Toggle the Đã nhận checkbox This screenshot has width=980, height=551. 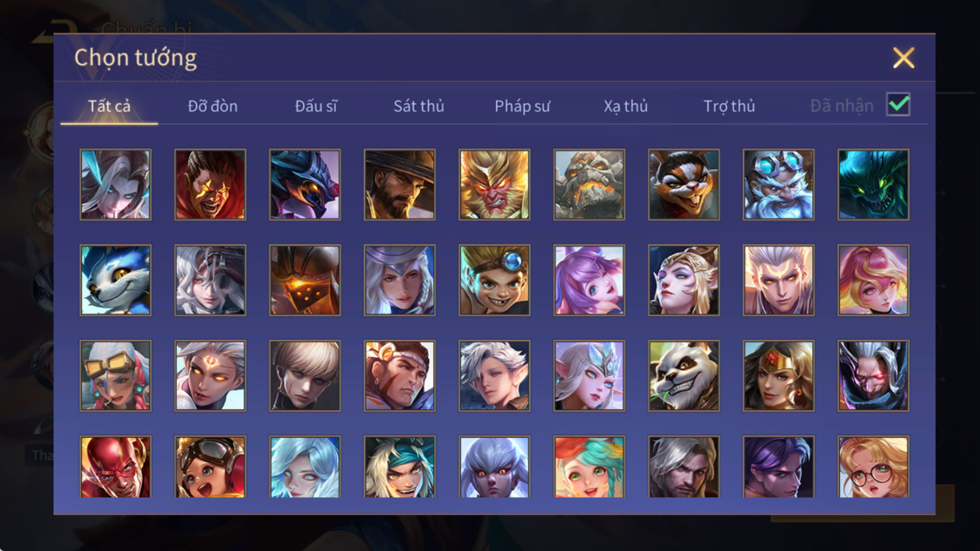(x=898, y=105)
